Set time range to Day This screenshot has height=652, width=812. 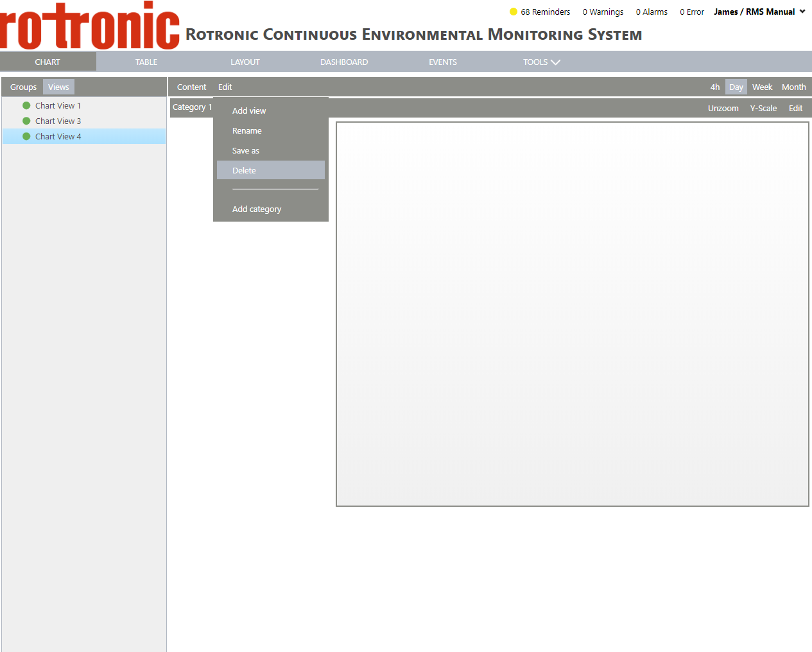[x=736, y=87]
